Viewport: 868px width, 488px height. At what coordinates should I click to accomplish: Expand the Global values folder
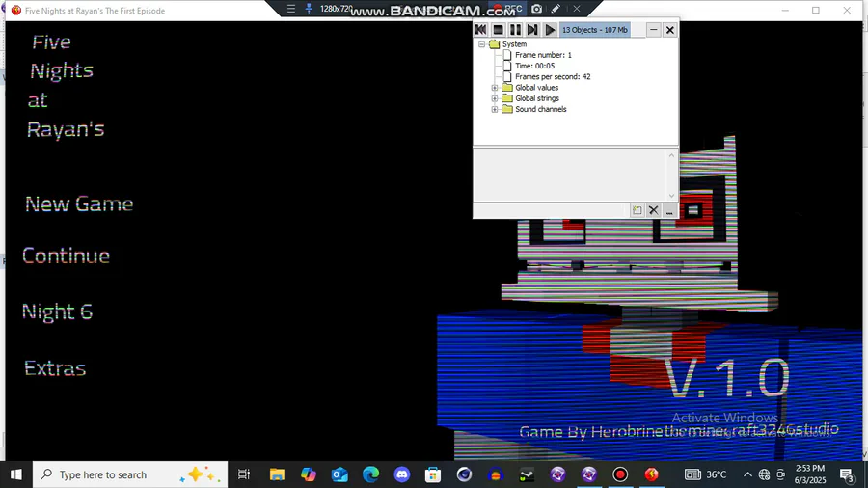pos(495,88)
